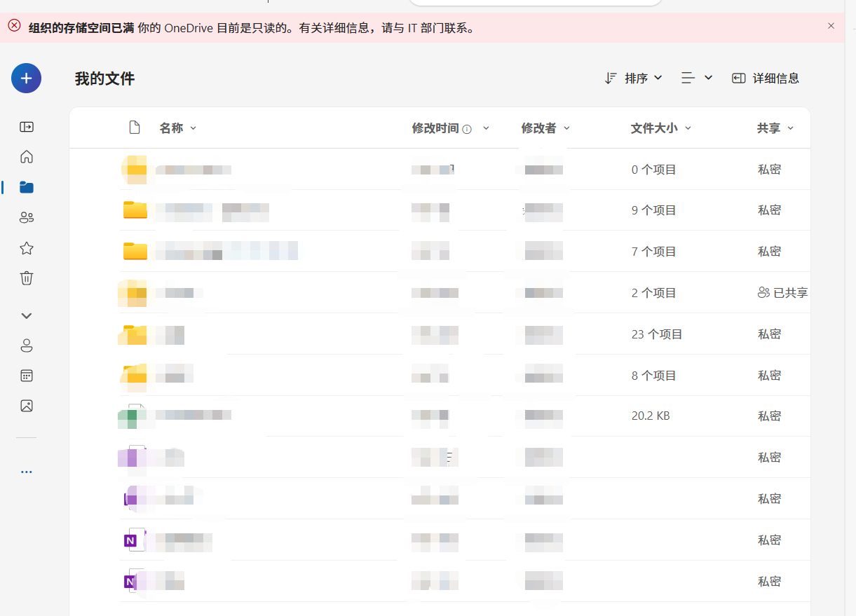Select the 9 个项目 size cell
This screenshot has height=616, width=856.
click(653, 210)
